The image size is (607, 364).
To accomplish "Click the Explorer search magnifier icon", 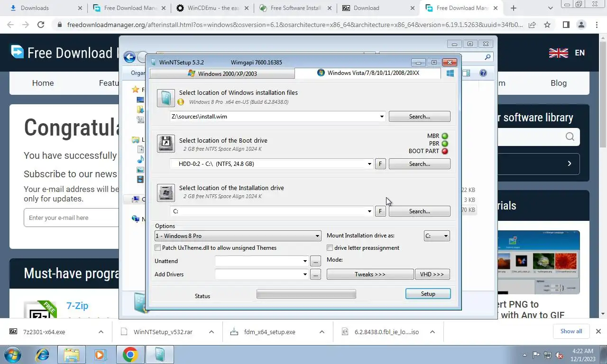I will (x=487, y=57).
